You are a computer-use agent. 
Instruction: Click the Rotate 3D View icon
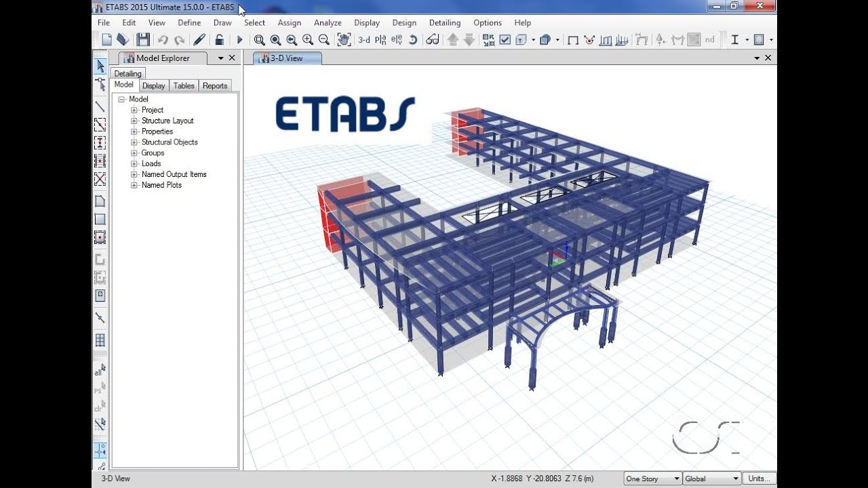point(413,40)
